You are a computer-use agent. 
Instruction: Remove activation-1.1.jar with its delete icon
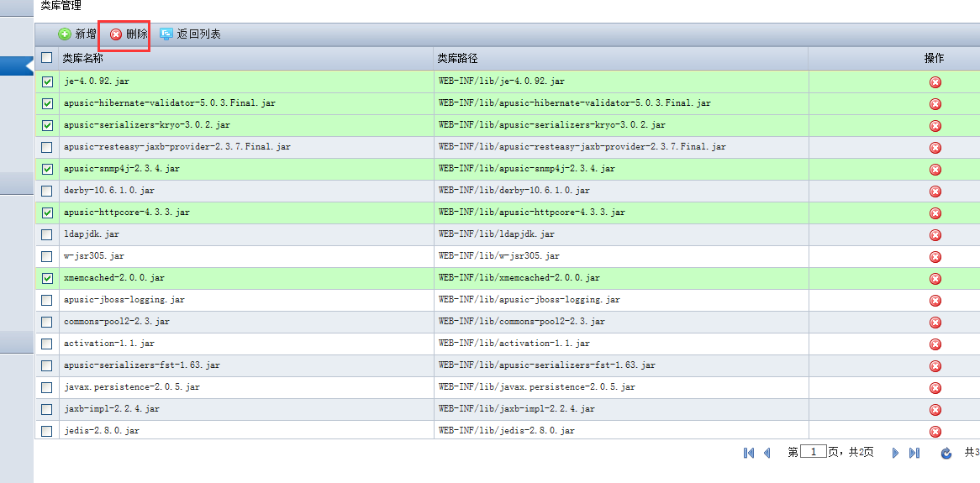coord(935,344)
